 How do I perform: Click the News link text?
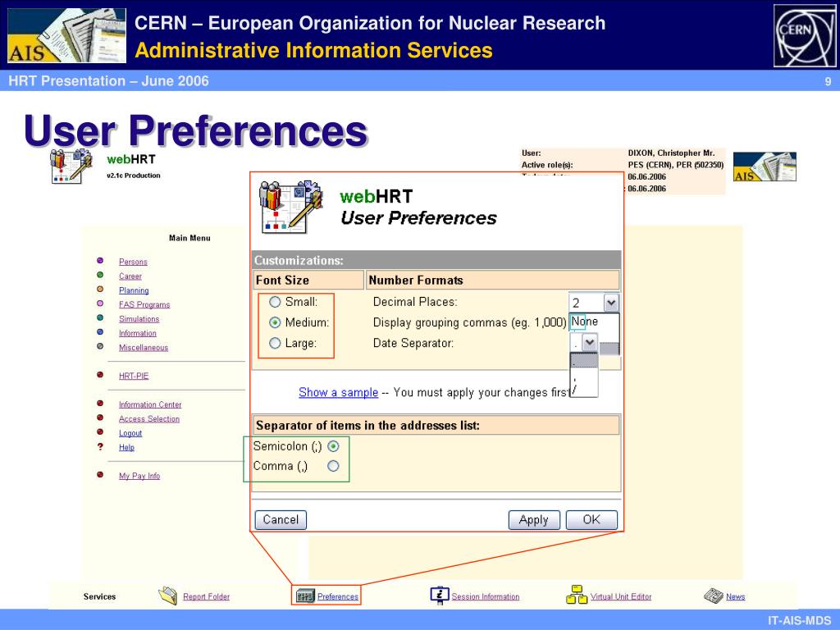(x=736, y=597)
